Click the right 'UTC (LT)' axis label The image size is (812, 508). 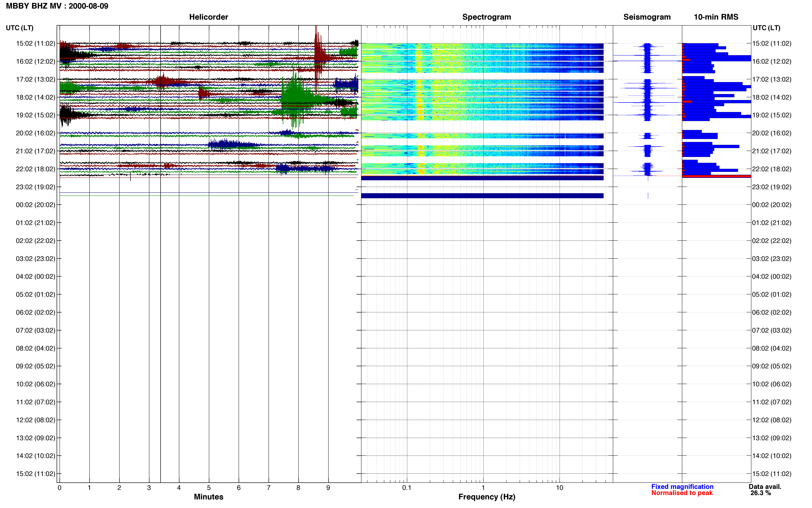point(766,28)
